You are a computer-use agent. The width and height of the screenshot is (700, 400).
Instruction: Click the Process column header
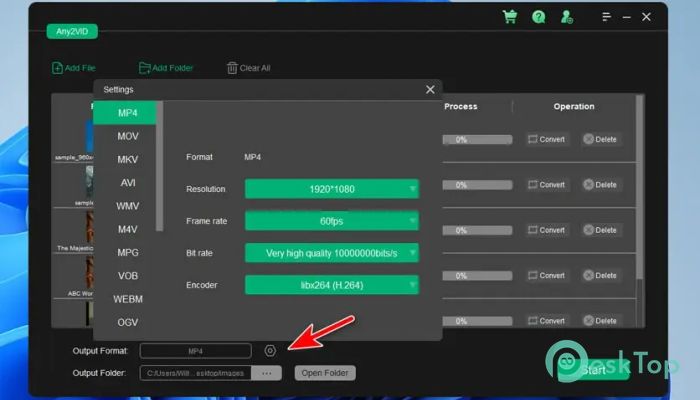click(461, 106)
